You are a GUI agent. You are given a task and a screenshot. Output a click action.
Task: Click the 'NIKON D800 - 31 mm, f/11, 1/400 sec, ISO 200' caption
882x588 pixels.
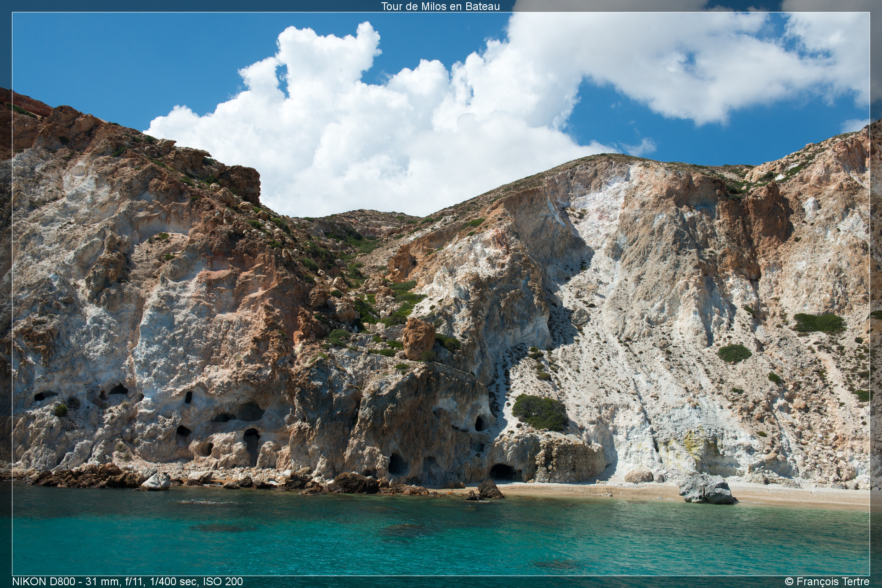tap(127, 582)
